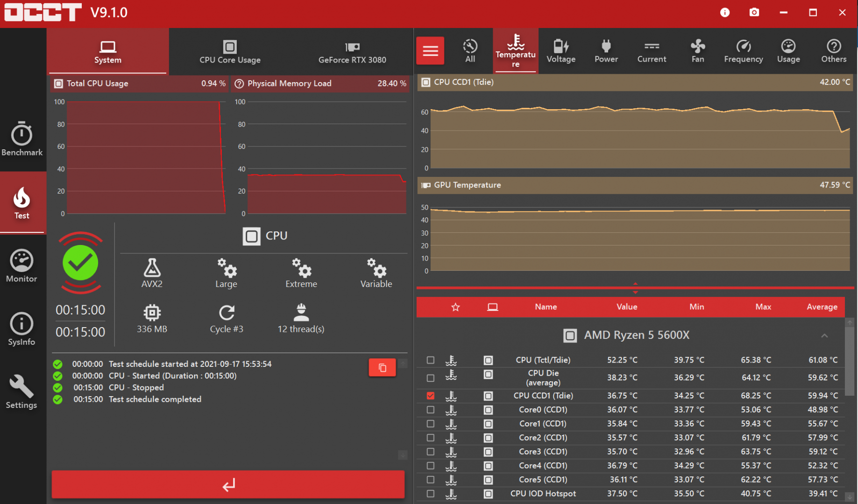Select the Extreme mode option
The width and height of the screenshot is (858, 504).
(x=301, y=273)
